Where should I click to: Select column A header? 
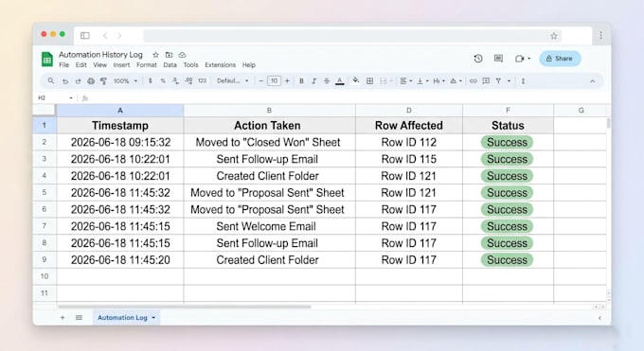click(x=120, y=111)
